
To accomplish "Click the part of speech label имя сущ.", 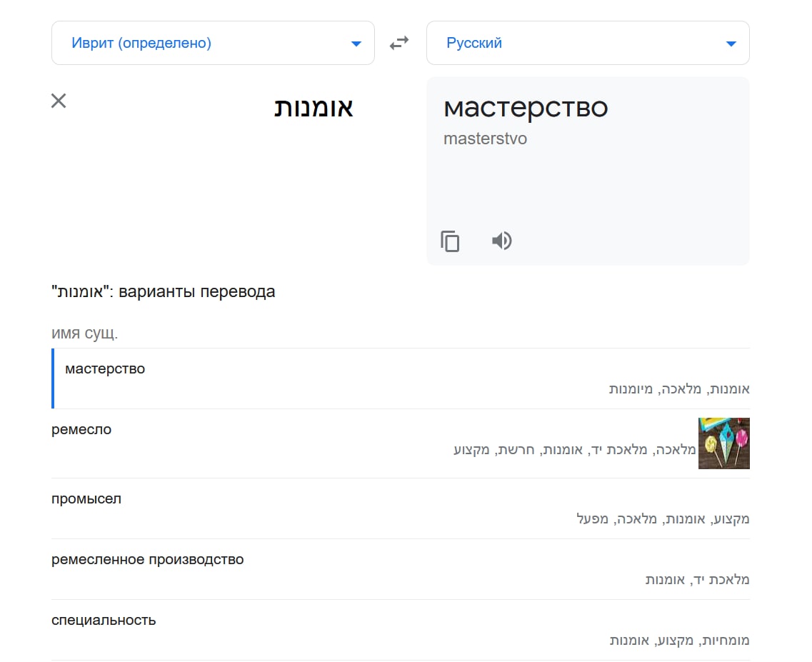I will (84, 333).
